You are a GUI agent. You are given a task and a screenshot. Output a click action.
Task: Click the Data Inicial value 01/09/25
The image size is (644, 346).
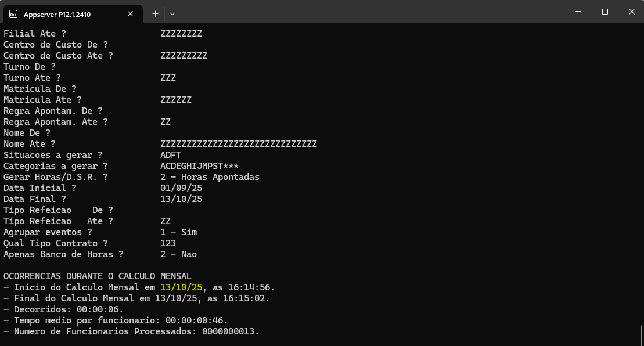point(181,188)
